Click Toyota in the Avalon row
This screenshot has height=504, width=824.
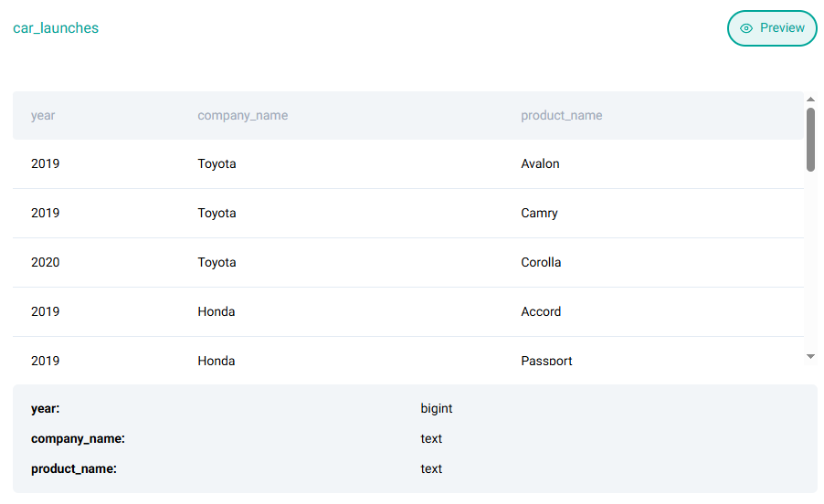coord(217,163)
